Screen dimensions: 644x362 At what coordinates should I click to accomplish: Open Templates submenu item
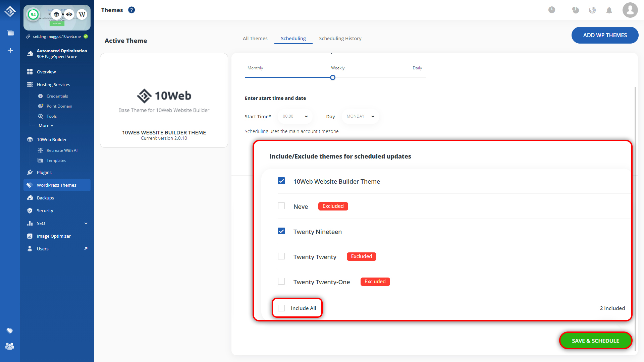[x=56, y=160]
